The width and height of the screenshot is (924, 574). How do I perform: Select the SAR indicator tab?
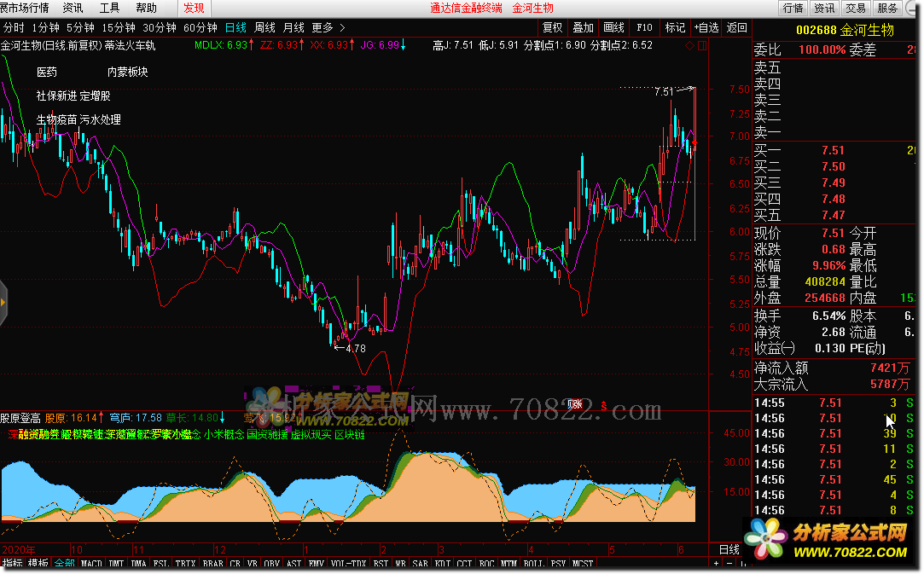click(420, 564)
